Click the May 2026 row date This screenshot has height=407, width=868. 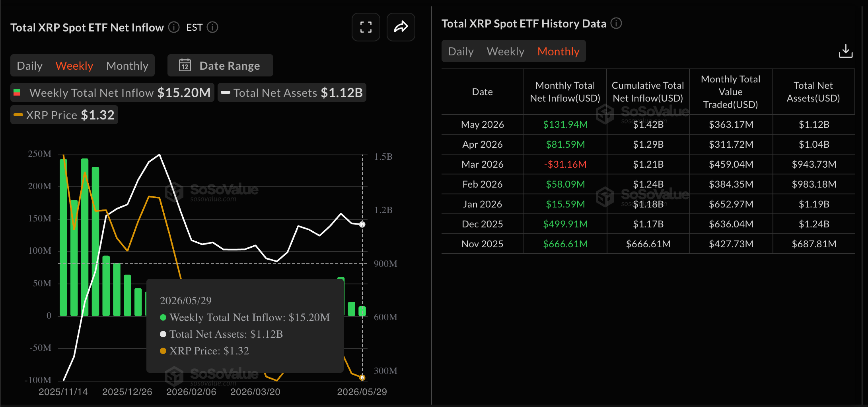(482, 124)
